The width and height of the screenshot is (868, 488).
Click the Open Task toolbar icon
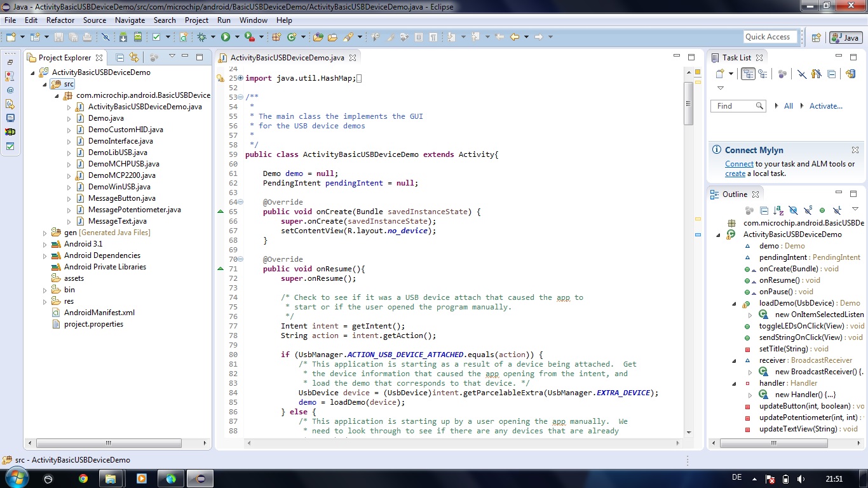(x=332, y=37)
